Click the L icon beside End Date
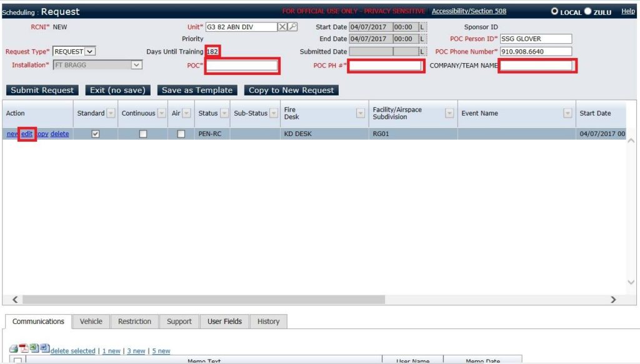The height and width of the screenshot is (364, 640). pyautogui.click(x=423, y=39)
